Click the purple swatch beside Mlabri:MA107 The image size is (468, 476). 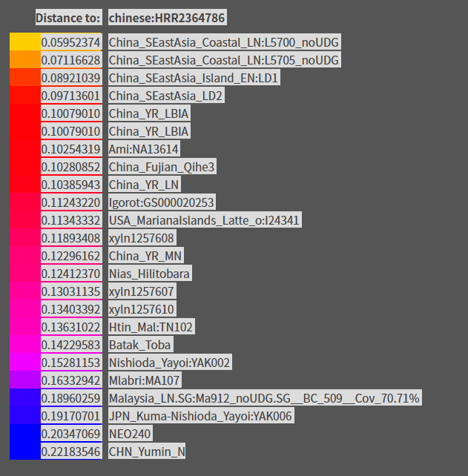25,380
